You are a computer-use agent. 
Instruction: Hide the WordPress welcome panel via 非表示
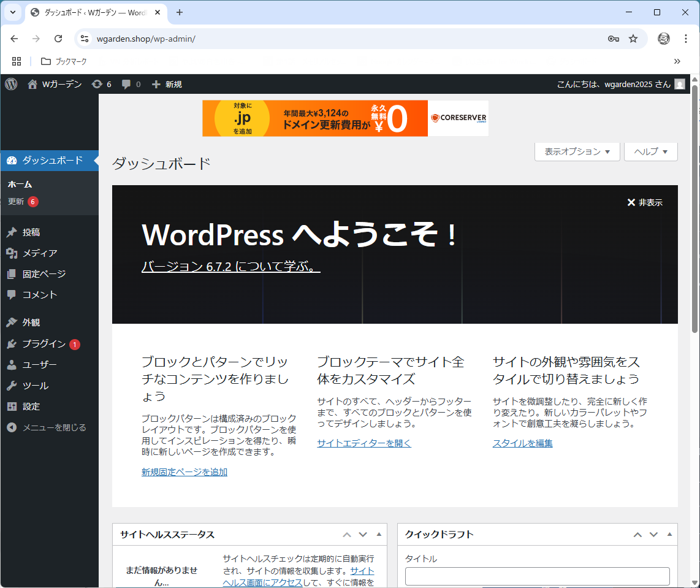(644, 202)
